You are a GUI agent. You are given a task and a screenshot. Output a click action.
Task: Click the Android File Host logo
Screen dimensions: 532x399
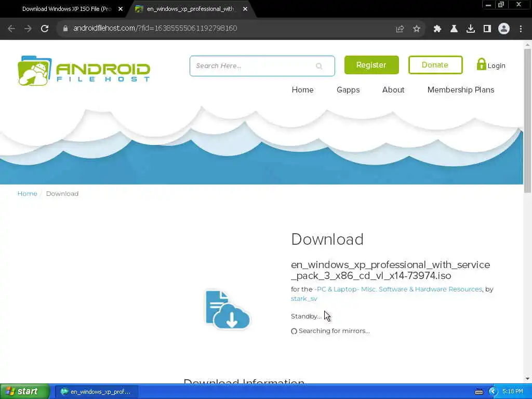(84, 71)
